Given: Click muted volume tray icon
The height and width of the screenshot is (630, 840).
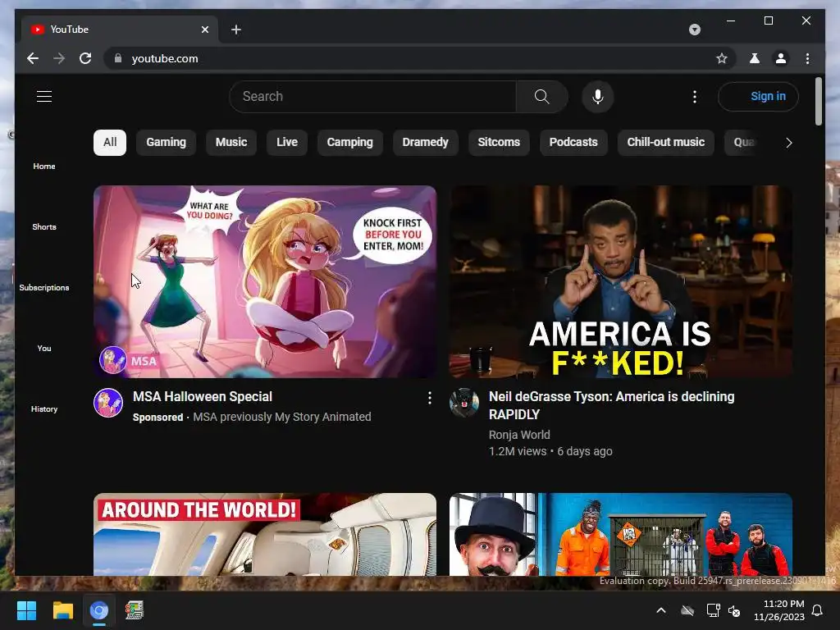Looking at the screenshot, I should click(x=734, y=610).
